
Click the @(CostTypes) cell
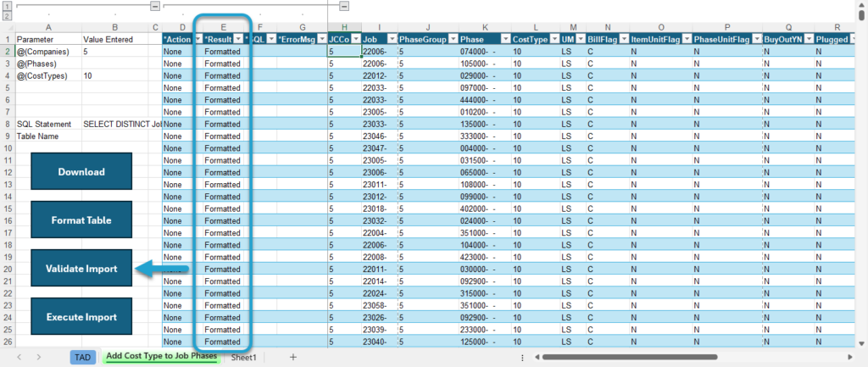click(48, 75)
